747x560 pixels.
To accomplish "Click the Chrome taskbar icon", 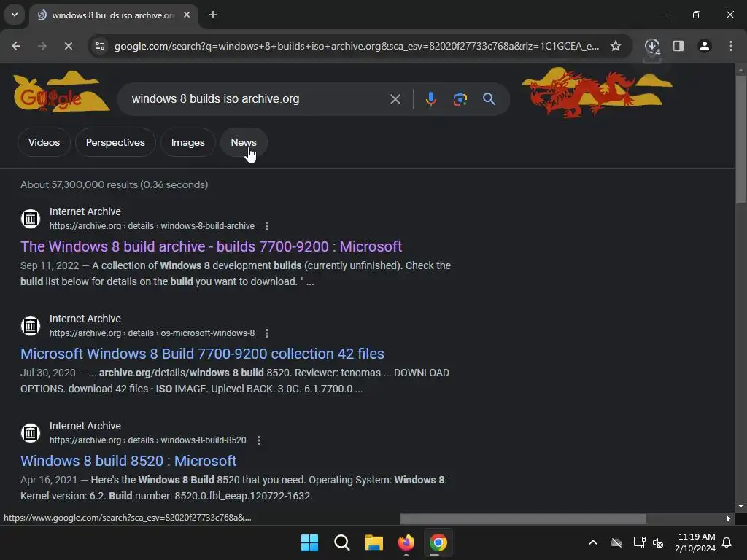I will [x=438, y=542].
